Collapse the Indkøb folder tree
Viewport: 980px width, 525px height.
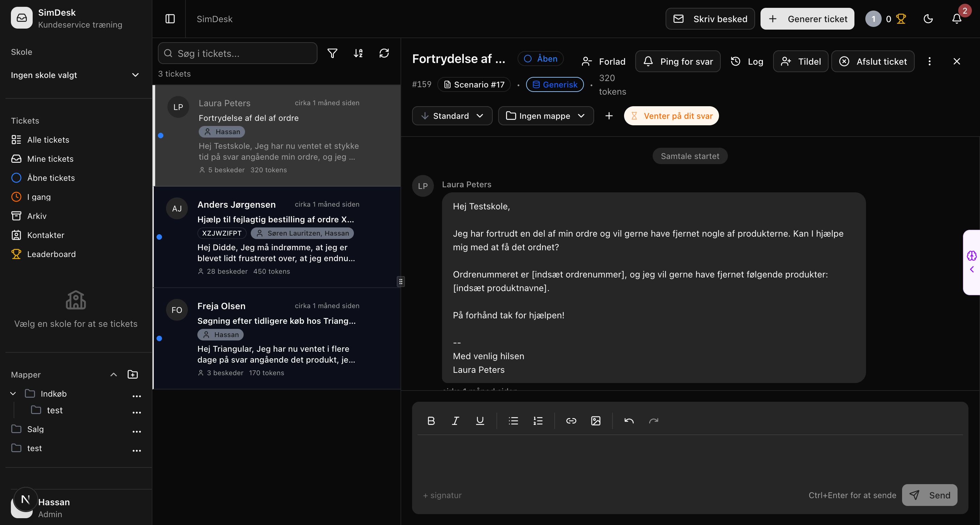tap(13, 393)
